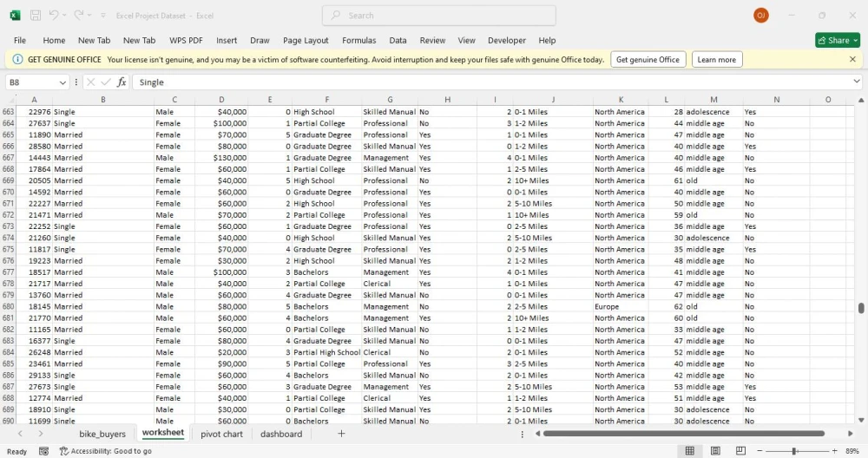Click the Learn more button
The width and height of the screenshot is (868, 458).
tap(716, 60)
